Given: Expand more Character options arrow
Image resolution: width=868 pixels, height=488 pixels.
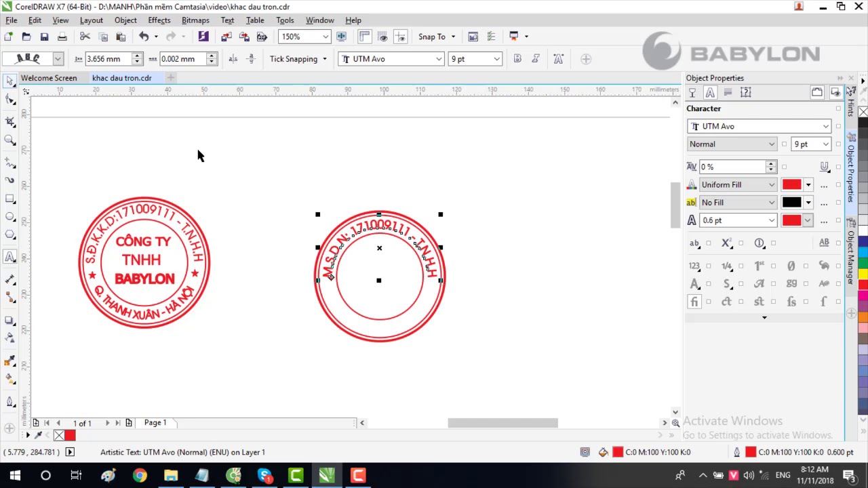Looking at the screenshot, I should [764, 317].
